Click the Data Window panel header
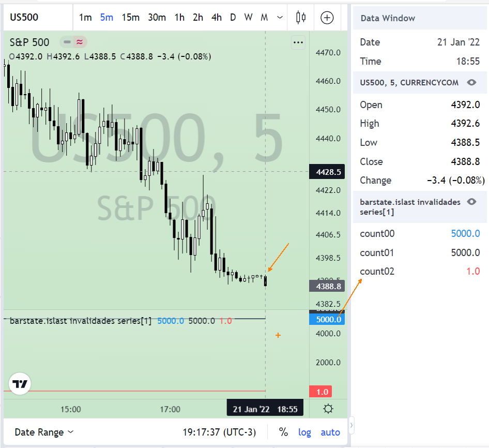Image resolution: width=489 pixels, height=448 pixels. (420, 18)
